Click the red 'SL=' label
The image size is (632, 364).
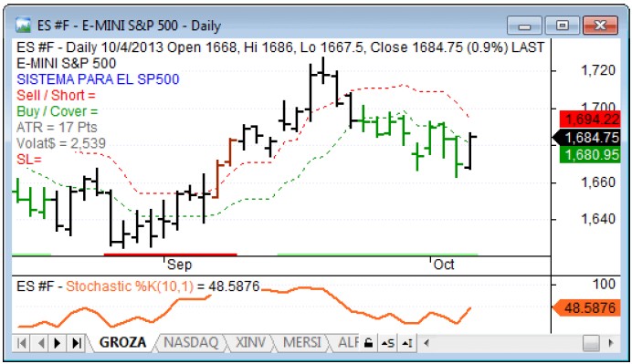click(x=29, y=160)
